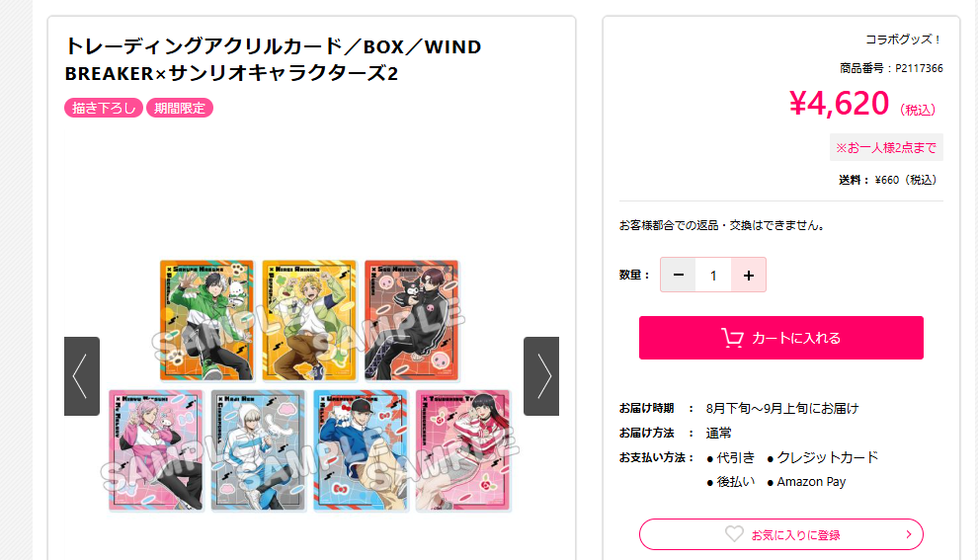Click chevron on favorites button

(909, 534)
